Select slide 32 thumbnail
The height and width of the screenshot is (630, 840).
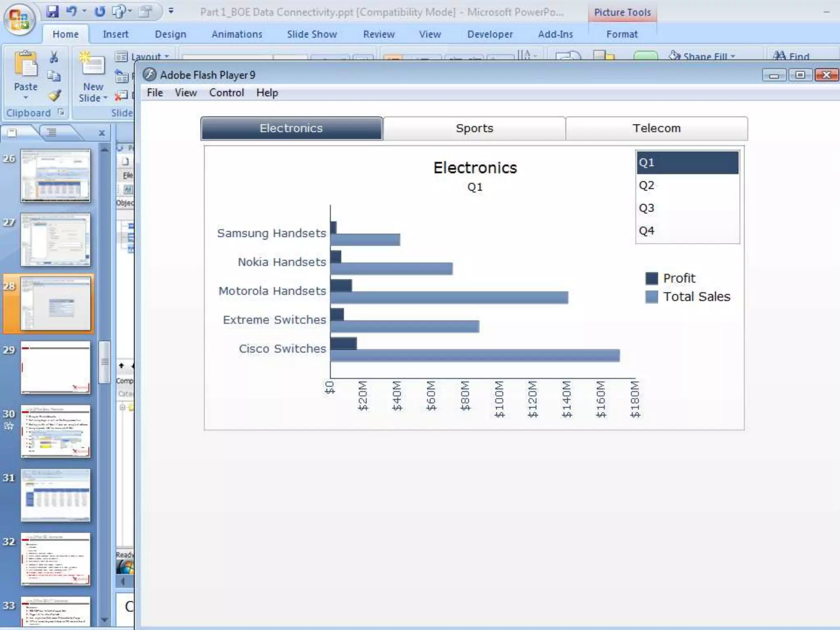point(55,559)
